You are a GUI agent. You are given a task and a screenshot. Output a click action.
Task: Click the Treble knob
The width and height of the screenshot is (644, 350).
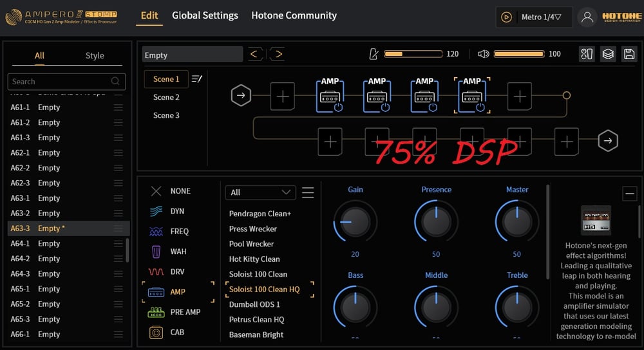tap(516, 307)
